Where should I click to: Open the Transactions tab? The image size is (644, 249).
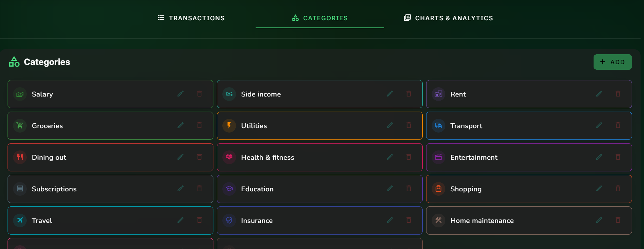(191, 18)
